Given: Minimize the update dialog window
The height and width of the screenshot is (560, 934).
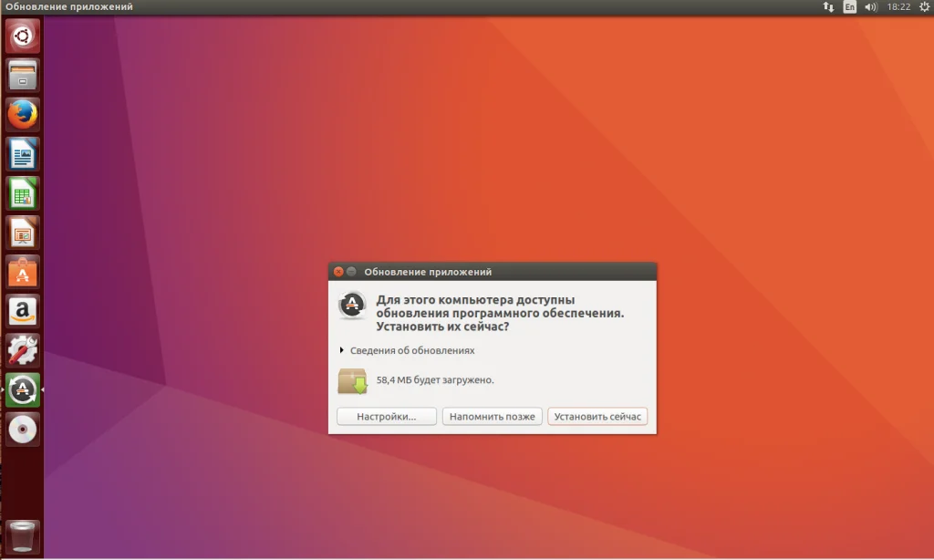Looking at the screenshot, I should coord(351,272).
